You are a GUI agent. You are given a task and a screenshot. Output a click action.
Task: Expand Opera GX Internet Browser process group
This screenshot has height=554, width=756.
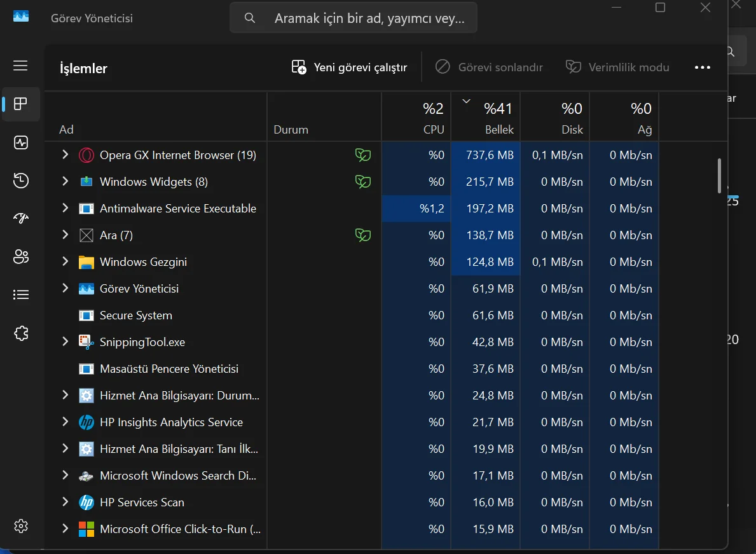coord(65,155)
